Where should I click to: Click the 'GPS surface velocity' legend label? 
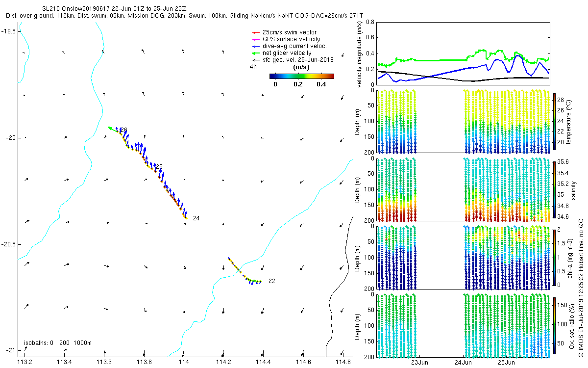pos(292,39)
